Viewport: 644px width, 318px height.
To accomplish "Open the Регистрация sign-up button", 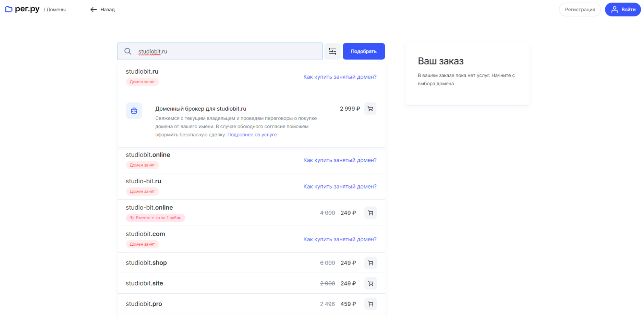I will pos(580,10).
